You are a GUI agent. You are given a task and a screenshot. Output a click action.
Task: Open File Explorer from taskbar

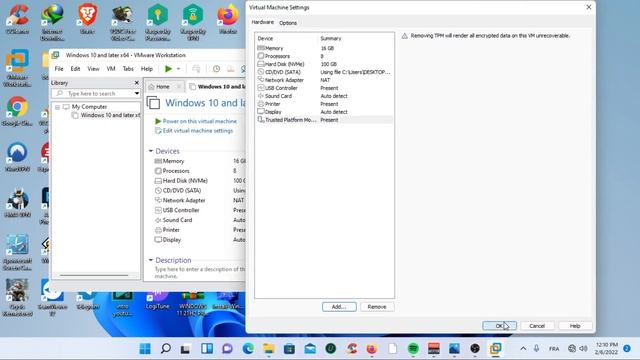269,349
